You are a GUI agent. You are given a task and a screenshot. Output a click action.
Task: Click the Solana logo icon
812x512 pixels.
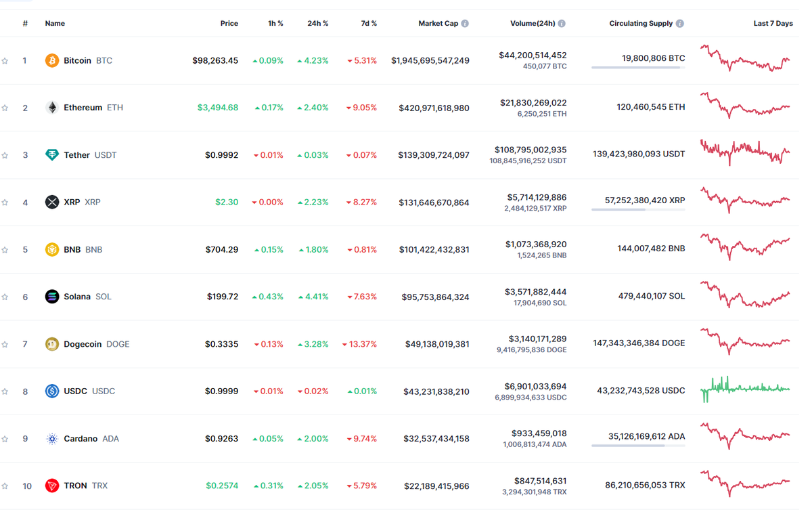tap(52, 297)
